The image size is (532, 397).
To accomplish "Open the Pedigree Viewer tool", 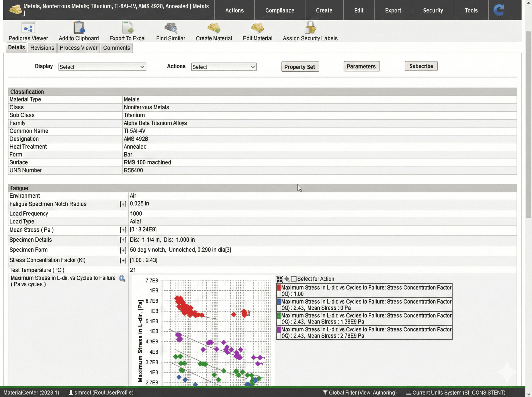I will (28, 27).
